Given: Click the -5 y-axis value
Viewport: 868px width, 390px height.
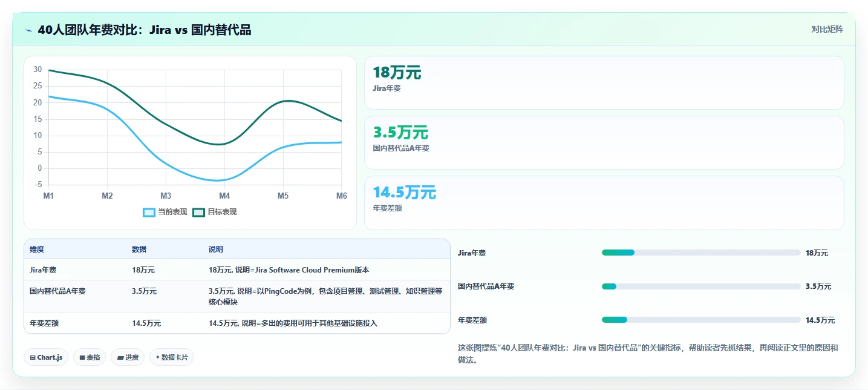Looking at the screenshot, I should tap(38, 185).
